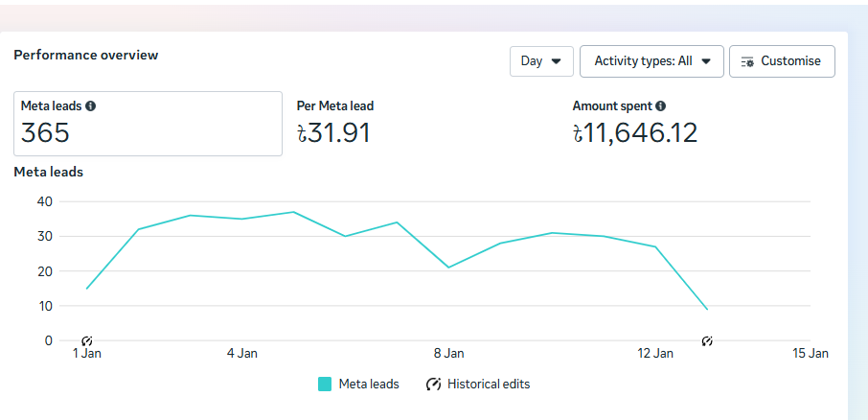
Task: Click the line's dip point at 8 Jan
Action: coord(449,268)
